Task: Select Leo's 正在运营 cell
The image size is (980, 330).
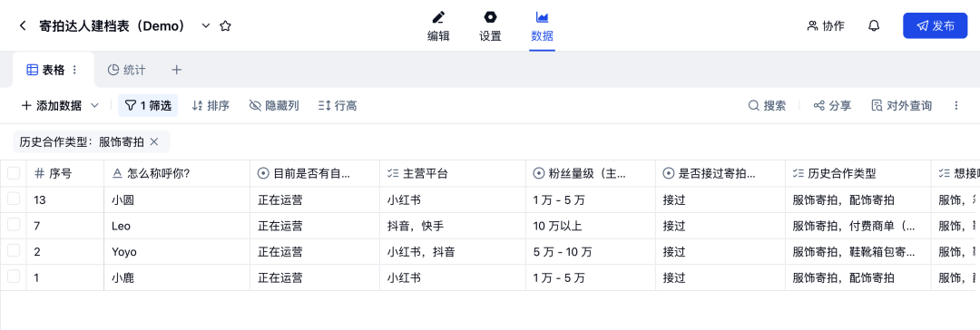Action: tap(315, 226)
